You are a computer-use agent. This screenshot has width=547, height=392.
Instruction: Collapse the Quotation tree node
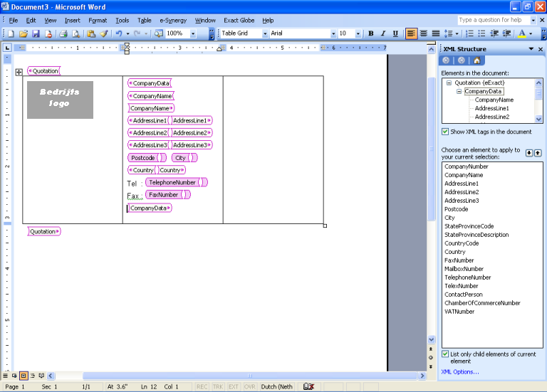click(449, 83)
